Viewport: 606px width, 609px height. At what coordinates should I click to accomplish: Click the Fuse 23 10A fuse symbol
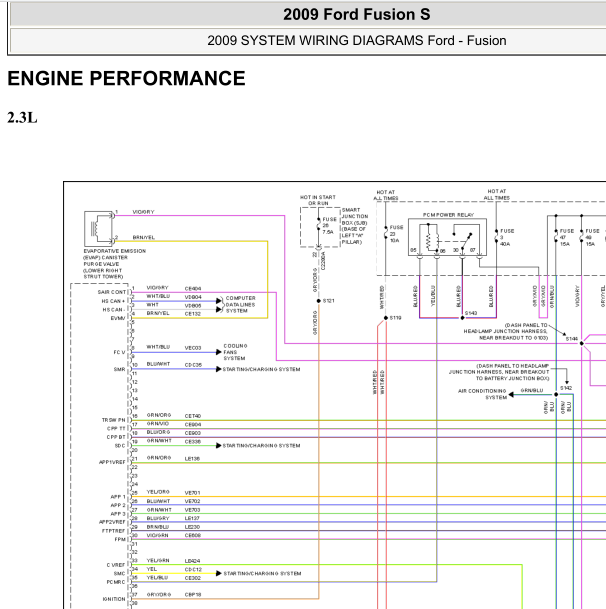(386, 233)
